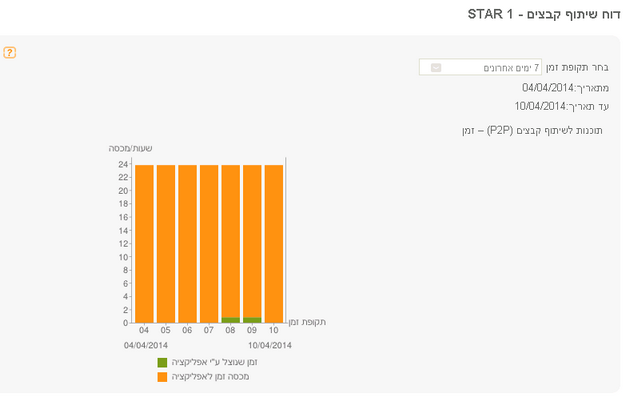The width and height of the screenshot is (630, 398).
Task: Click the green legend swatch for used time
Action: click(x=162, y=363)
